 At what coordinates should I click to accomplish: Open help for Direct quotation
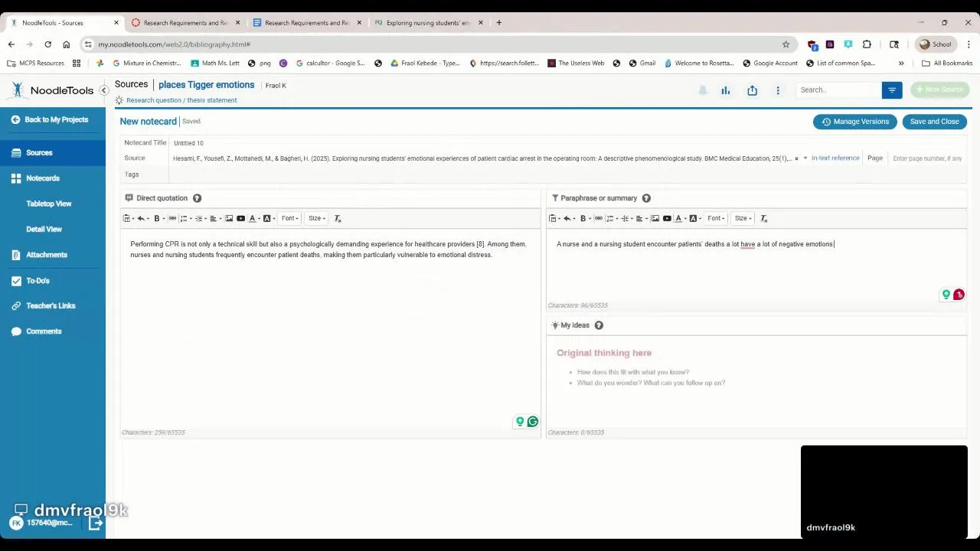(x=197, y=198)
